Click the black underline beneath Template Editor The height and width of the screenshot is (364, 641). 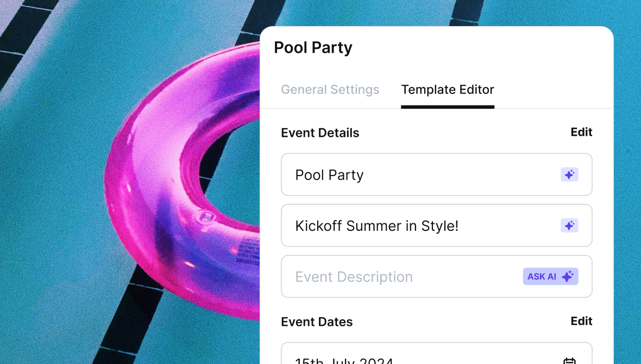click(x=448, y=107)
